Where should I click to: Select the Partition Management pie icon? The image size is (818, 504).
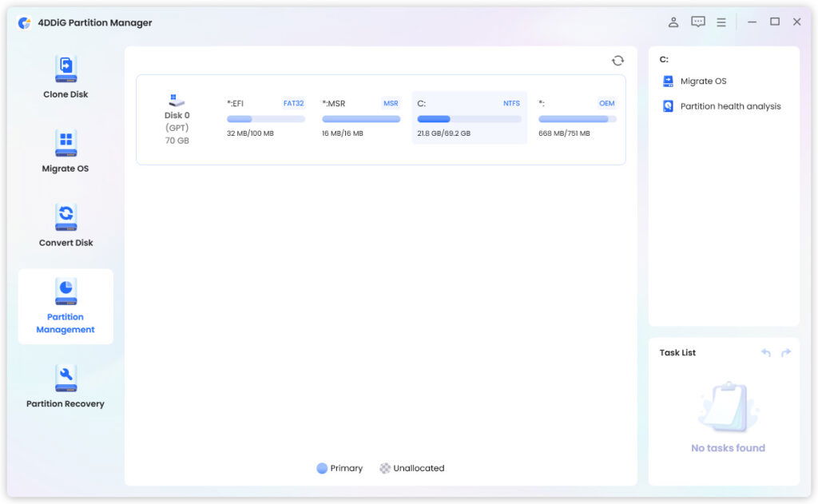point(66,291)
